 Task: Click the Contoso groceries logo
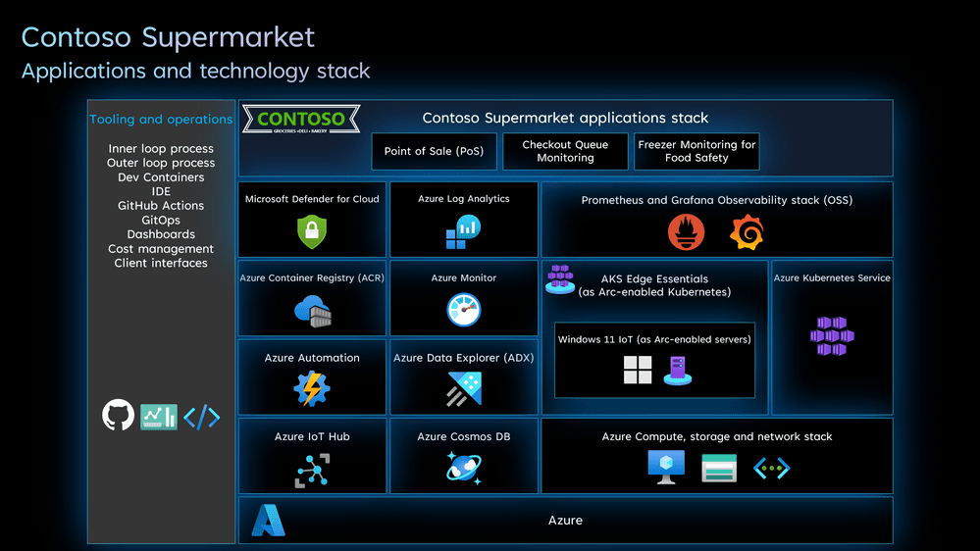301,120
